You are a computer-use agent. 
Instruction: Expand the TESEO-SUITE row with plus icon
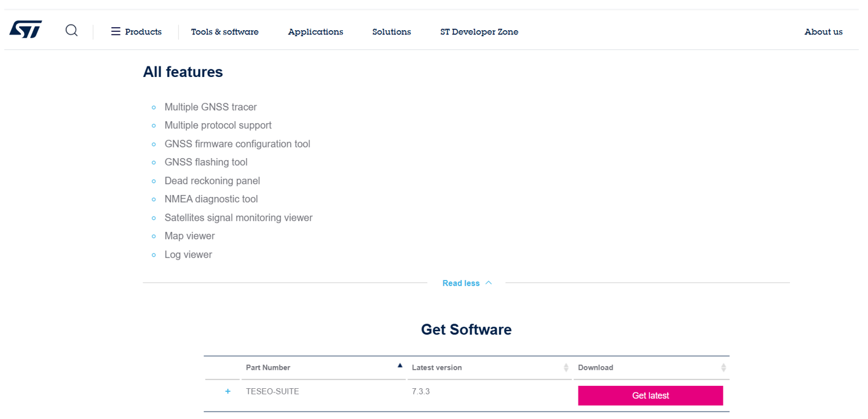(228, 392)
